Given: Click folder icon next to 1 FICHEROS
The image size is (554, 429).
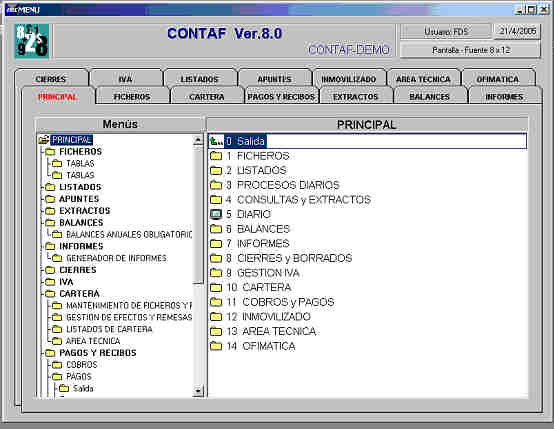Looking at the screenshot, I should 216,156.
